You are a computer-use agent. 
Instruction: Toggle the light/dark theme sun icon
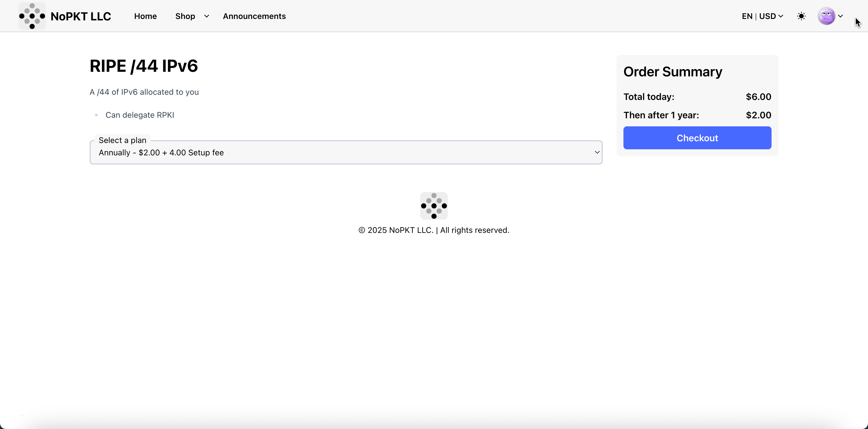[801, 16]
